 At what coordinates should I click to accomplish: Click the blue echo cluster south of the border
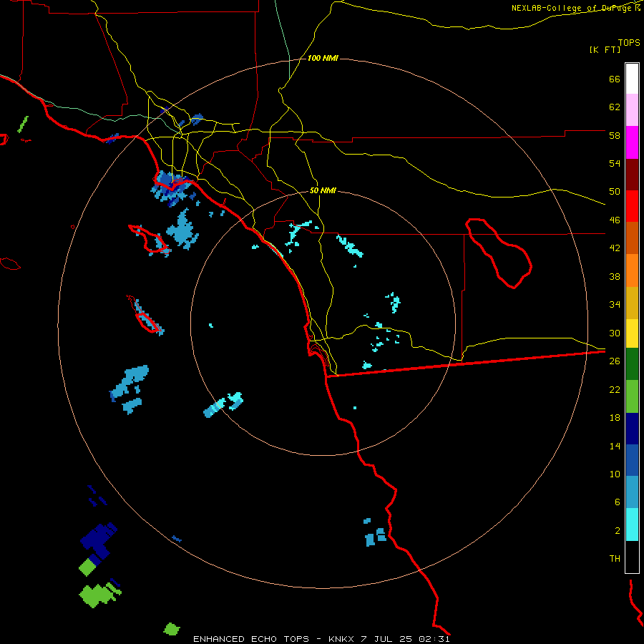pos(374,534)
